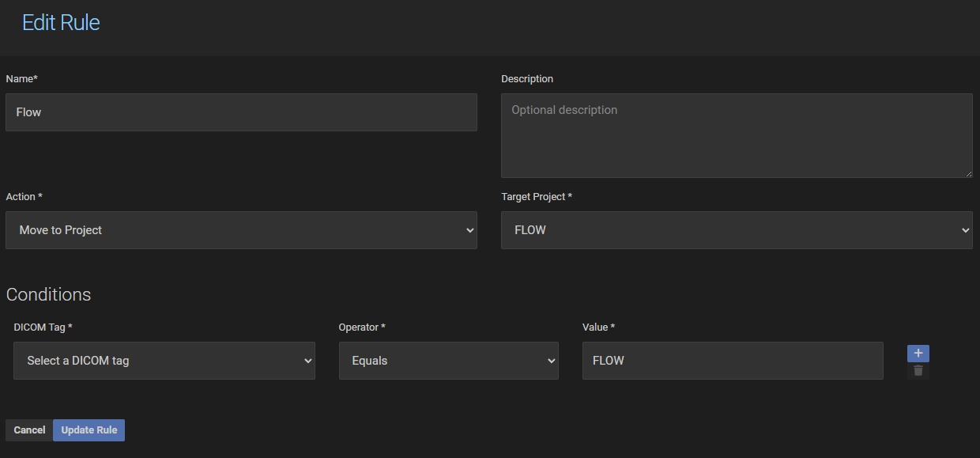Delete the condition using the trash icon
Viewport: 980px width, 458px height.
click(x=918, y=371)
